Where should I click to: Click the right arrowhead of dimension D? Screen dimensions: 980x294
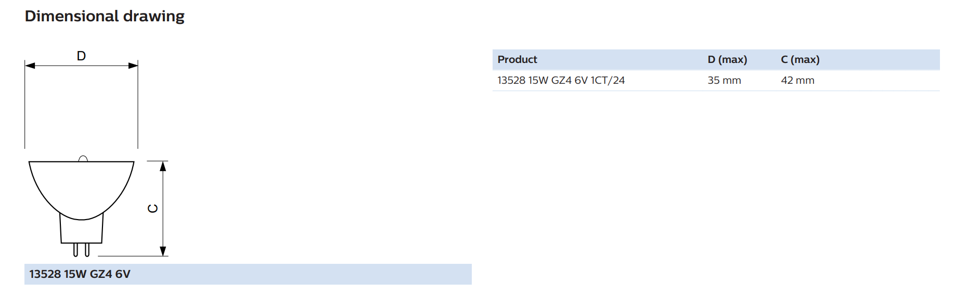(133, 66)
